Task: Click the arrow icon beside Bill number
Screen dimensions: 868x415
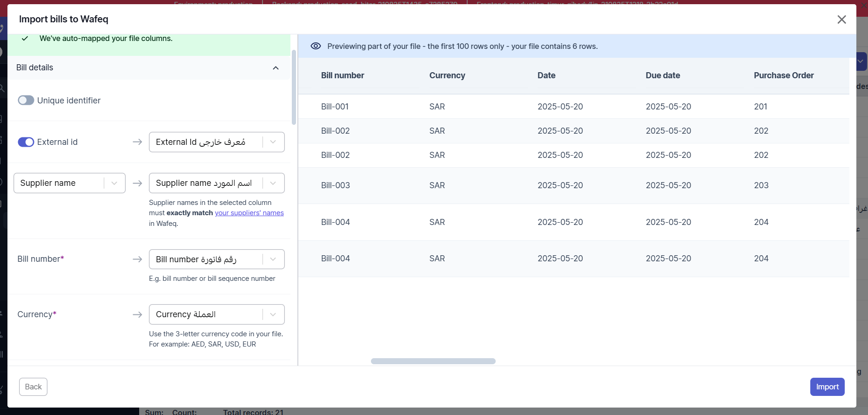Action: coord(137,259)
